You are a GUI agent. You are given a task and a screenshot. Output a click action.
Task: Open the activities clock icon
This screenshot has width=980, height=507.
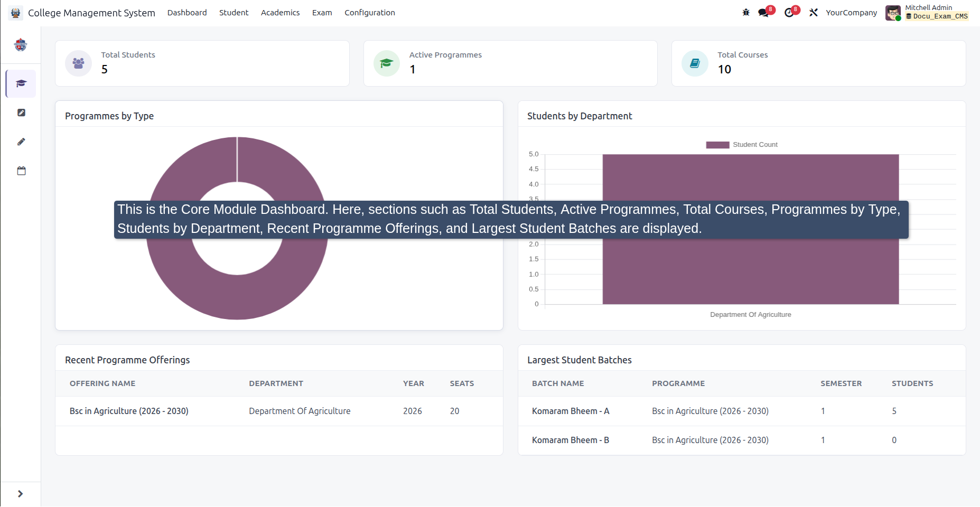[790, 12]
